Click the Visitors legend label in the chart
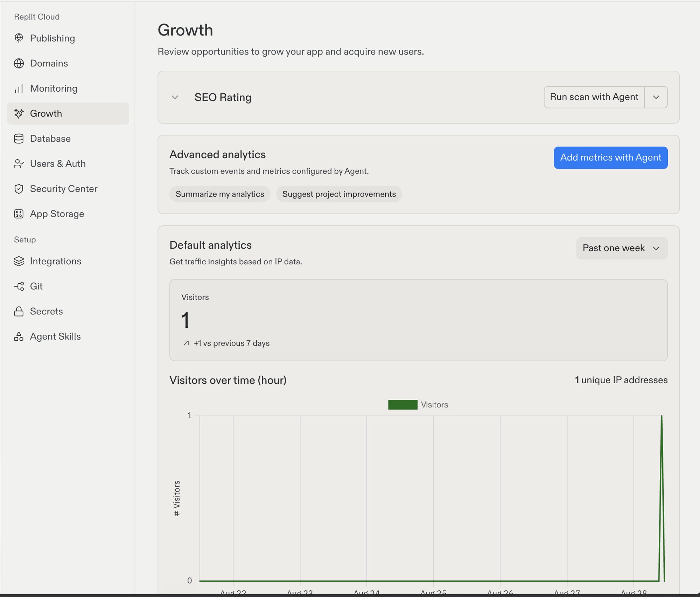This screenshot has width=700, height=597. 434,405
